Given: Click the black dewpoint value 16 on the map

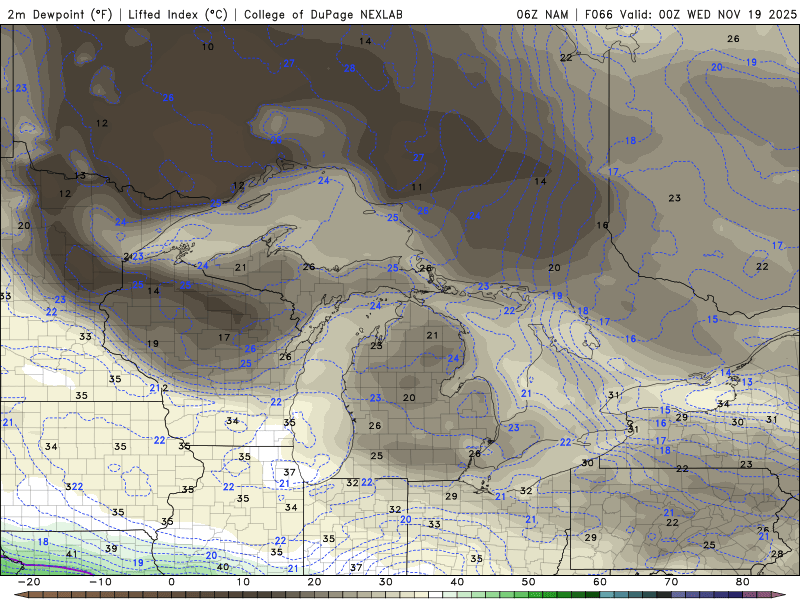Looking at the screenshot, I should pyautogui.click(x=602, y=224).
